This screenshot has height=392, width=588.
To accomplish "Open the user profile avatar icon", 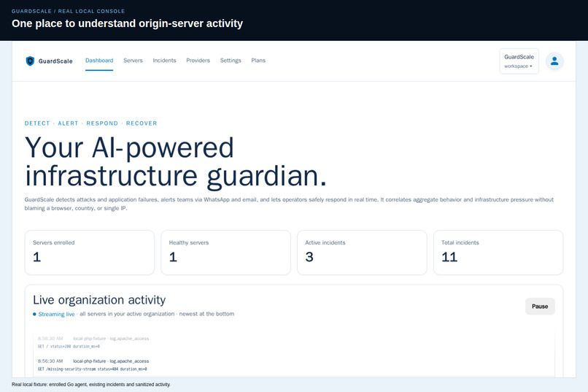I will 554,61.
